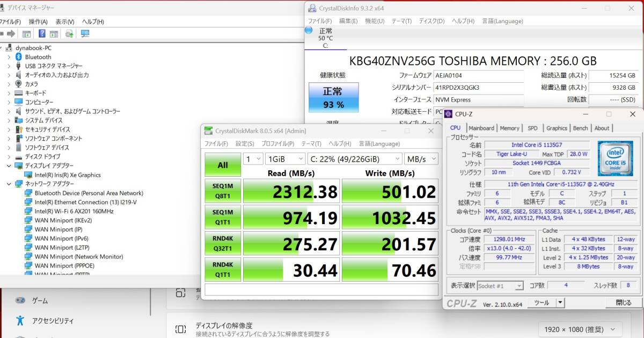This screenshot has height=338, width=644.
Task: Click the 正常 93% health status button
Action: (333, 97)
